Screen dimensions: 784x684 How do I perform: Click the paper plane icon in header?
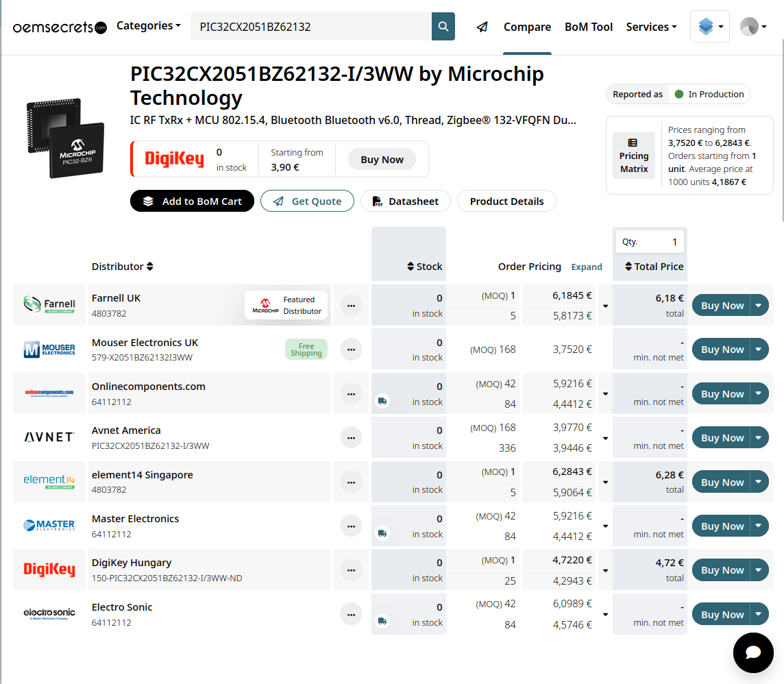482,27
